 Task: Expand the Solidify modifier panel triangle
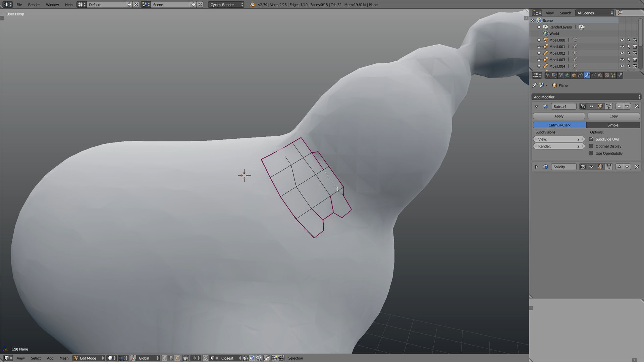pyautogui.click(x=536, y=167)
